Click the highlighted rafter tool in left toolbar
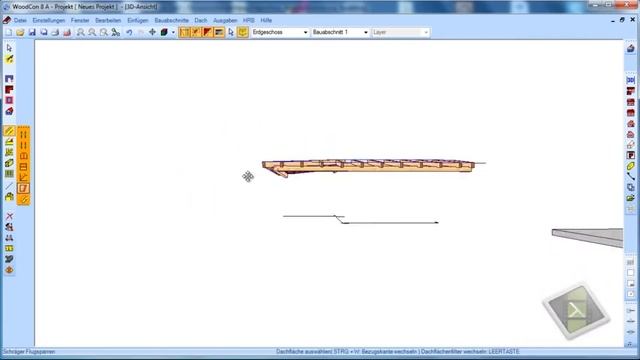Image resolution: width=640 pixels, height=360 pixels. point(9,131)
